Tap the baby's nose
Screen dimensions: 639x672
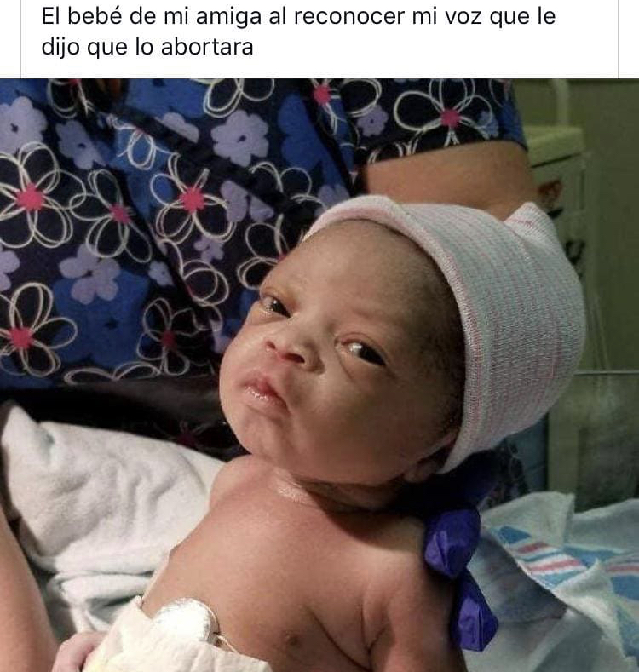pyautogui.click(x=287, y=347)
